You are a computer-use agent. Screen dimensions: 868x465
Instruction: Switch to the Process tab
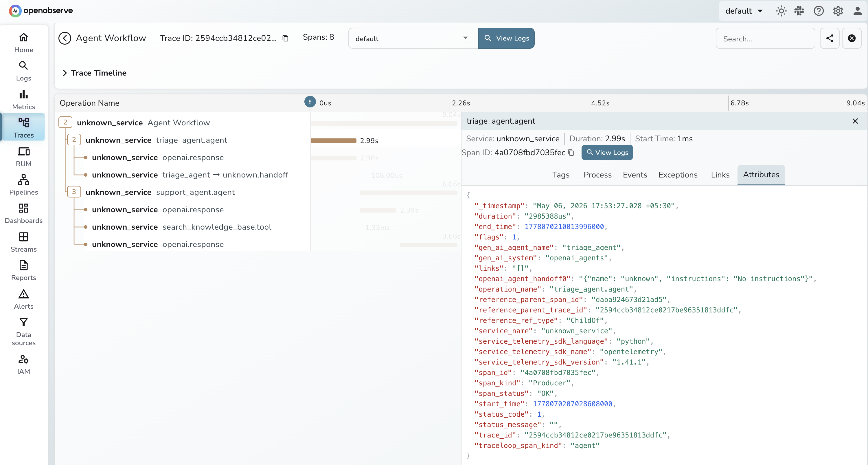click(x=597, y=175)
